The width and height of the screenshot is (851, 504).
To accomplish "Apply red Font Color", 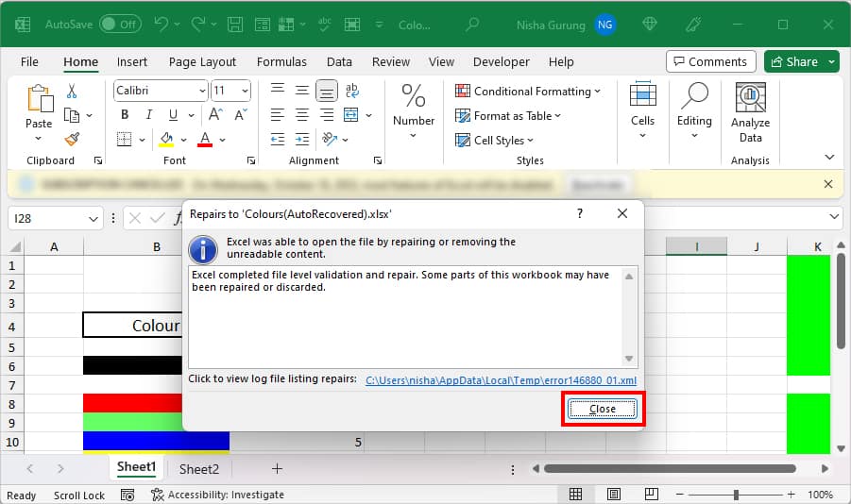I will click(205, 140).
